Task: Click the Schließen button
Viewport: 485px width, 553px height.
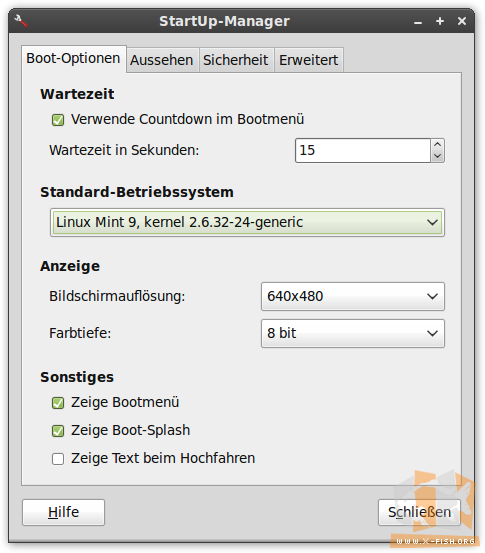Action: pos(419,512)
